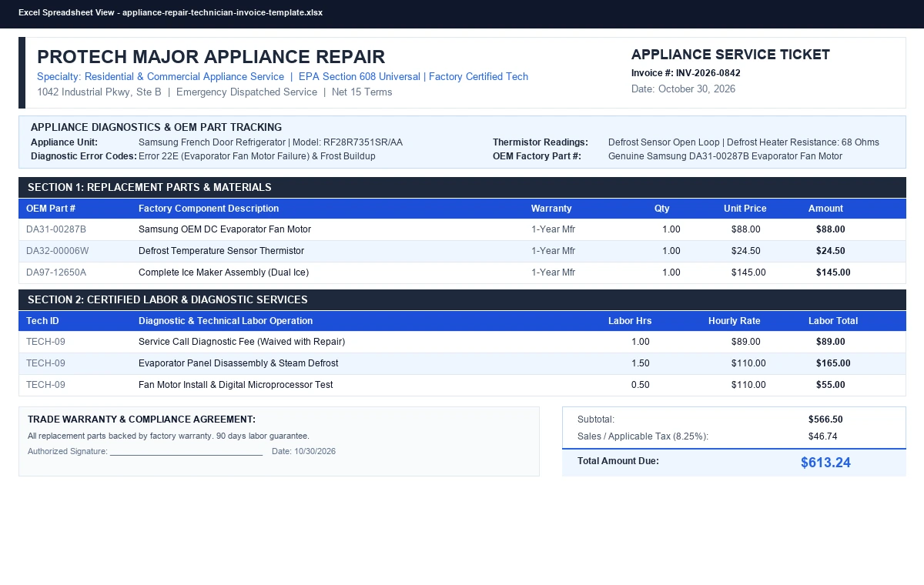Click Diagnostic & Technical Labor Operation header
This screenshot has height=585, width=924.
(x=226, y=321)
